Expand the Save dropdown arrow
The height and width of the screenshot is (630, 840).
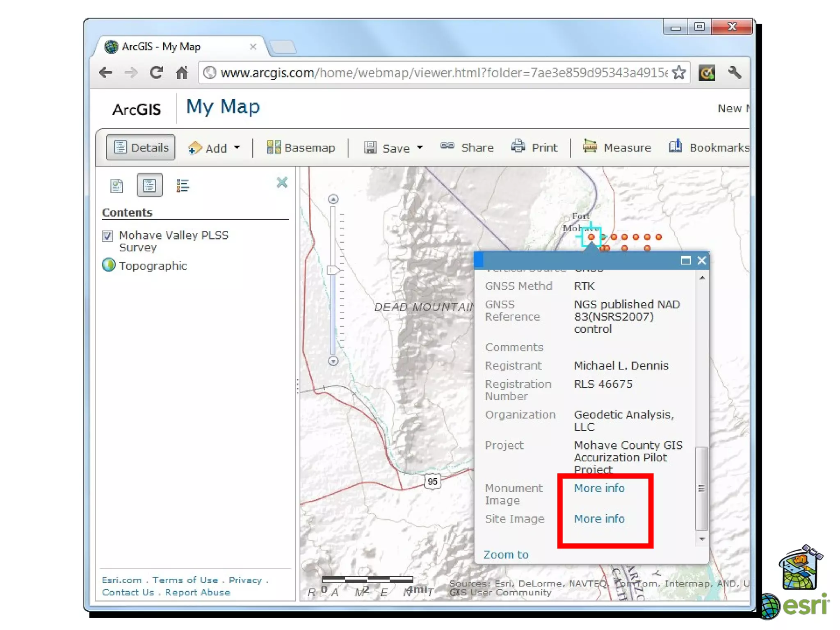pos(420,148)
